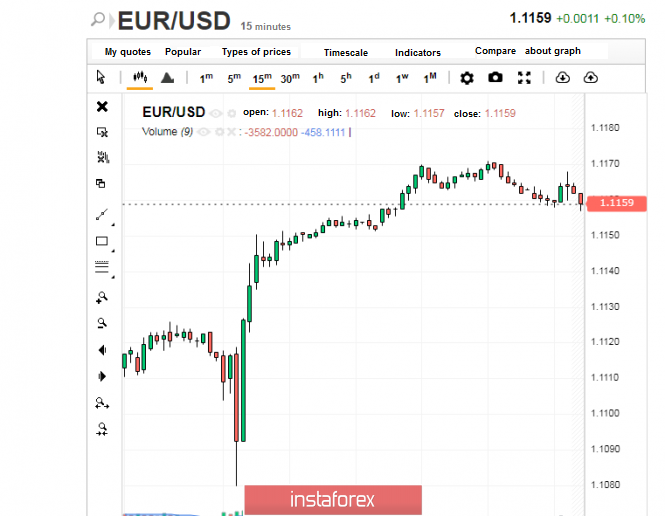The width and height of the screenshot is (665, 516).
Task: Select the 1M monthly timeframe
Action: 430,78
